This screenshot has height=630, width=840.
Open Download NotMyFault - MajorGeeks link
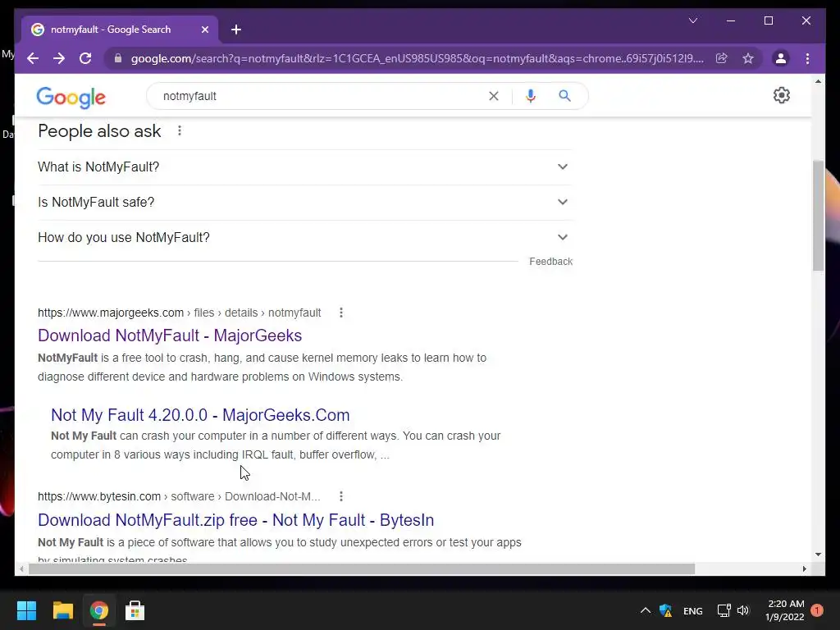tap(170, 336)
